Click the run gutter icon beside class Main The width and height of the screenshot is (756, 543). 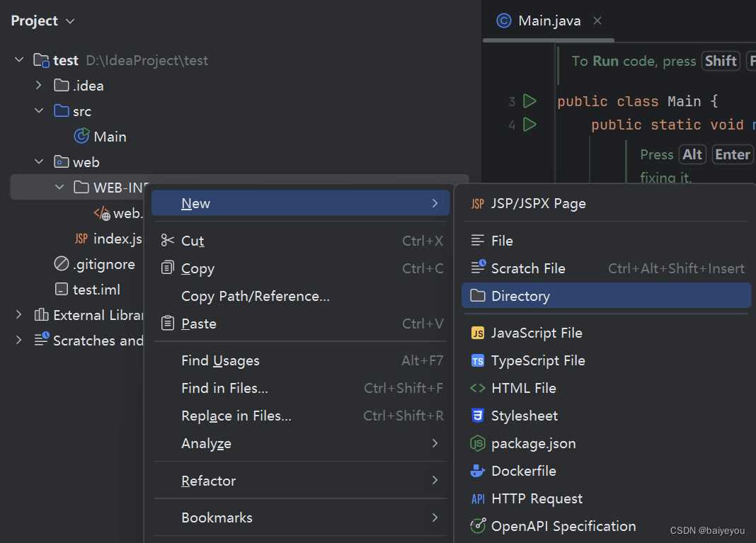tap(529, 101)
